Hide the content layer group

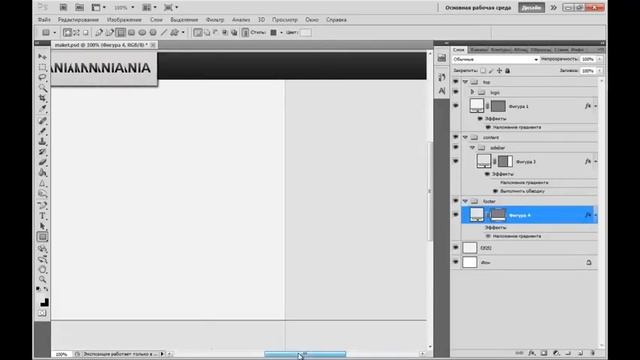click(x=456, y=137)
